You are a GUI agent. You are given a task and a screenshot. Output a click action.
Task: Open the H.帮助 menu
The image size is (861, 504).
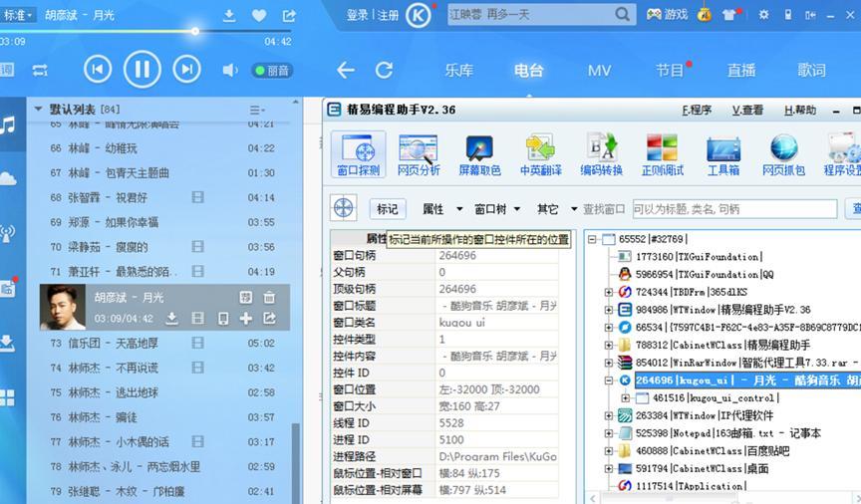799,110
